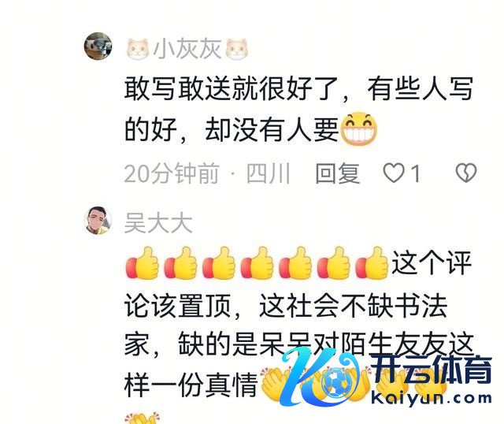Screen dimensions: 504x424
Task: Select comment text 论该置顶
Action: pos(178,305)
